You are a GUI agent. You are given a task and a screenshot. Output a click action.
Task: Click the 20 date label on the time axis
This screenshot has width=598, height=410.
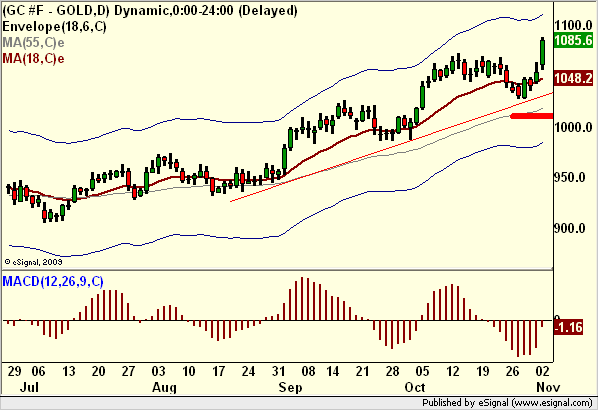98,371
